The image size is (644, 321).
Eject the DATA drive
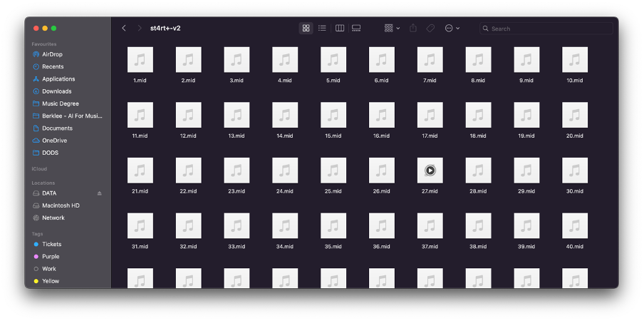(100, 193)
